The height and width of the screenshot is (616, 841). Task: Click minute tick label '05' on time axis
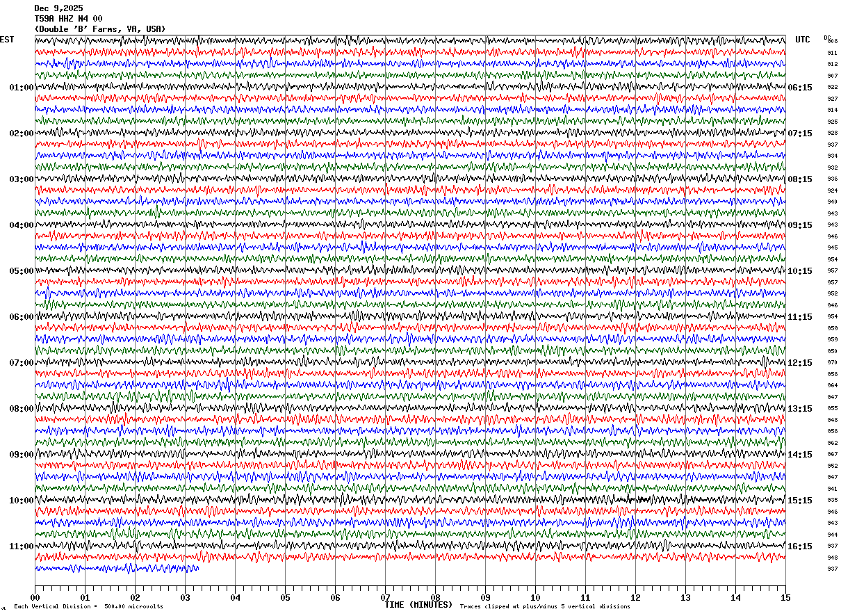pos(285,597)
